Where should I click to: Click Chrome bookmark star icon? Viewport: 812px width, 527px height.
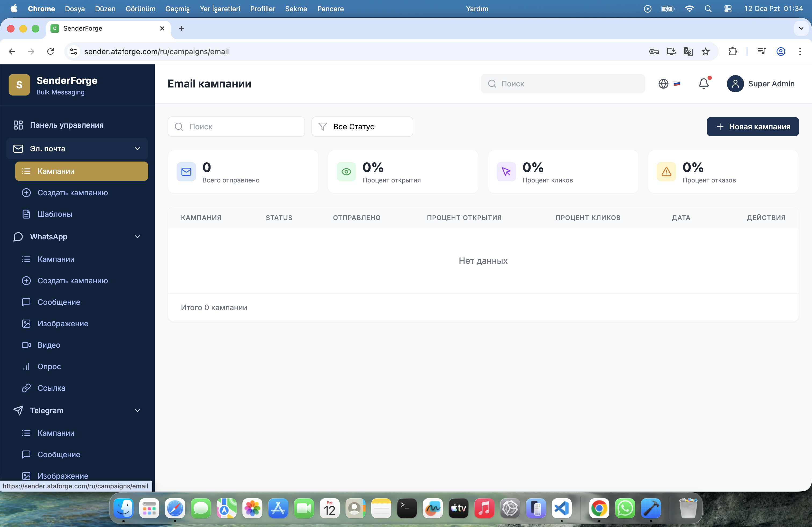click(706, 52)
